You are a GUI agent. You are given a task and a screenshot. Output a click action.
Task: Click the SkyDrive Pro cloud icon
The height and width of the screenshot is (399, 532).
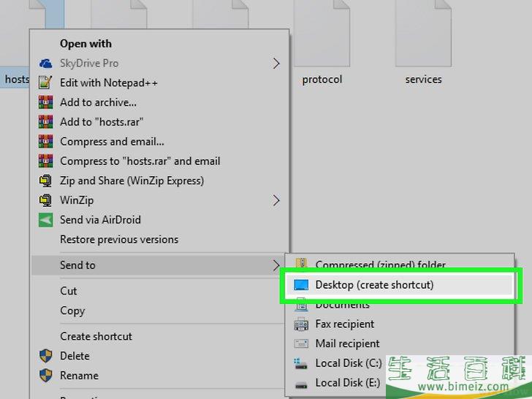pos(45,64)
